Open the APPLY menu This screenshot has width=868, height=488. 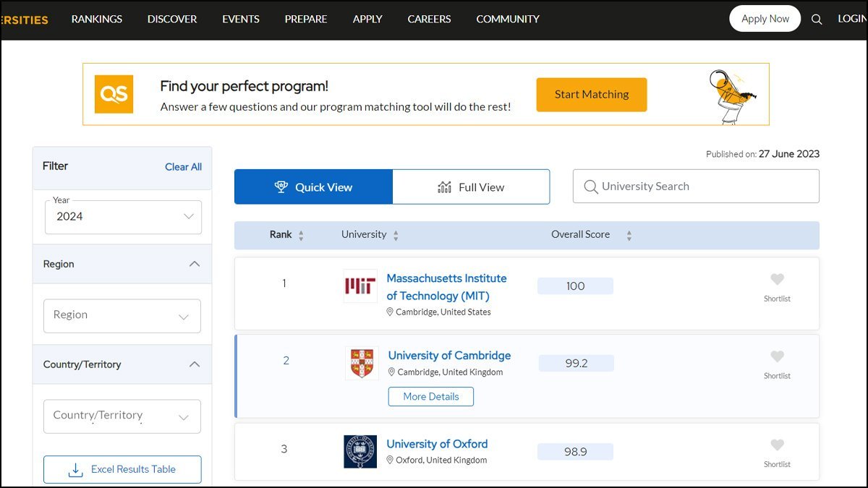point(367,20)
